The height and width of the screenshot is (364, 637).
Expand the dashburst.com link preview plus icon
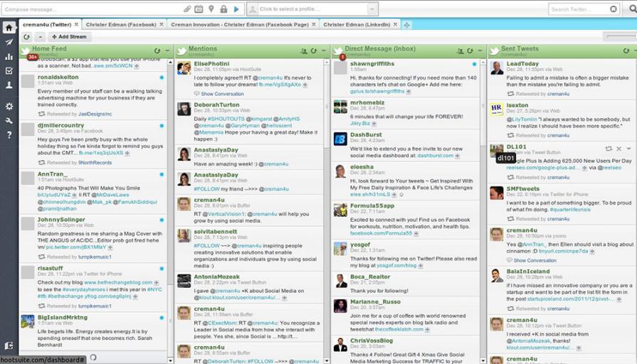tap(458, 156)
